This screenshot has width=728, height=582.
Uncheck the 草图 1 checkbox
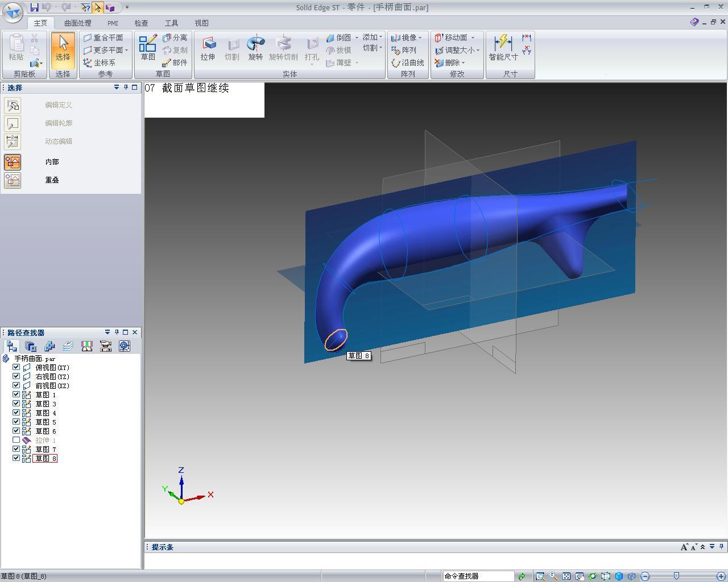tap(16, 394)
